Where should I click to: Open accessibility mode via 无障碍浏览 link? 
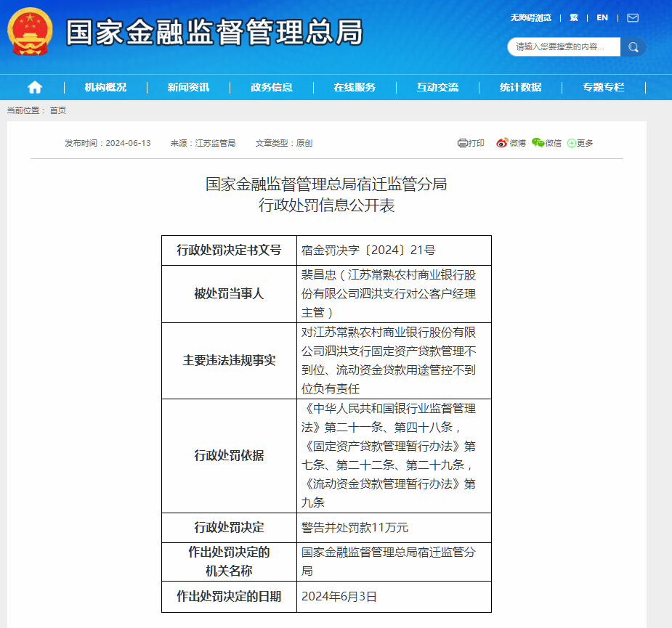pos(533,18)
